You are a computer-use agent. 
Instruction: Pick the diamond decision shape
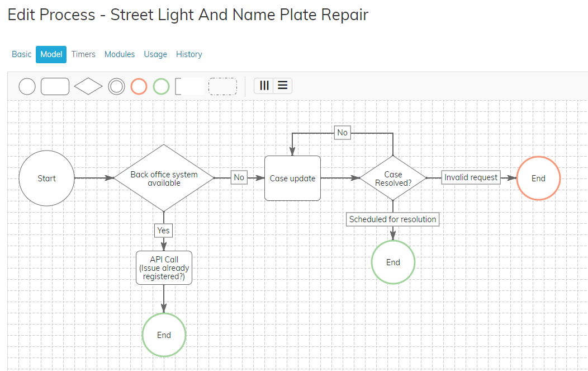pyautogui.click(x=88, y=86)
